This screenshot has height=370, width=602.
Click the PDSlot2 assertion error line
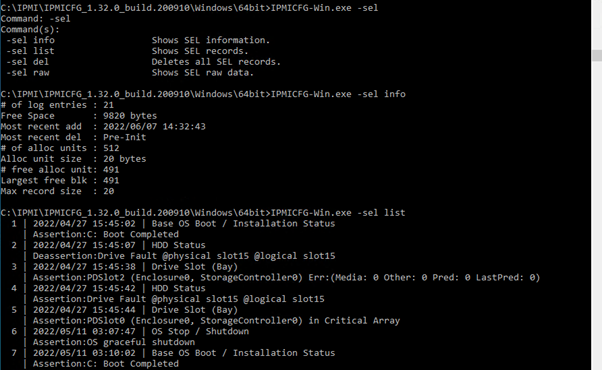pyautogui.click(x=286, y=277)
